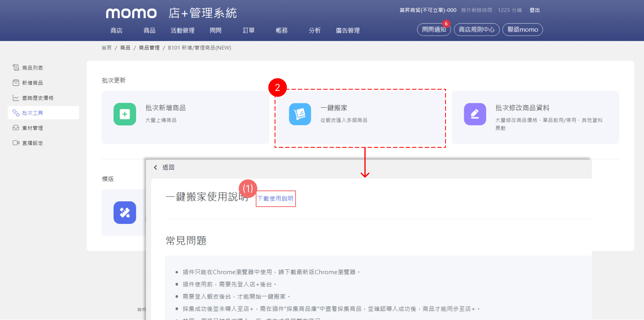Click the 從蝦皮匯入多個商品 description

click(x=344, y=120)
